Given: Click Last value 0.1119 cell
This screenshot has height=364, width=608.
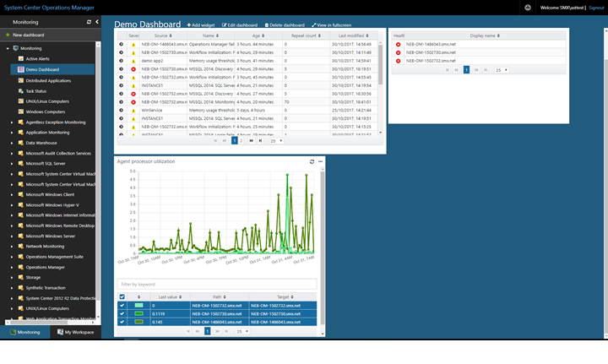Looking at the screenshot, I should click(x=170, y=314).
